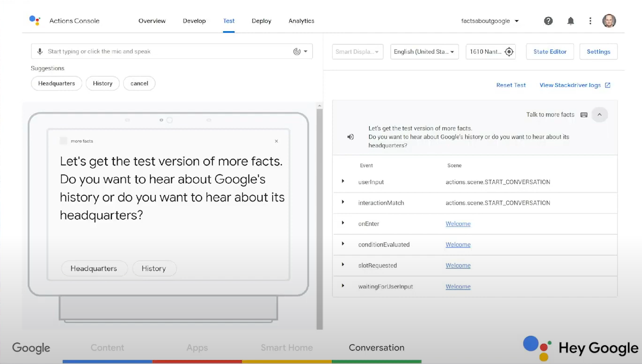Open the Deploy tab
The image size is (642, 364).
(262, 21)
